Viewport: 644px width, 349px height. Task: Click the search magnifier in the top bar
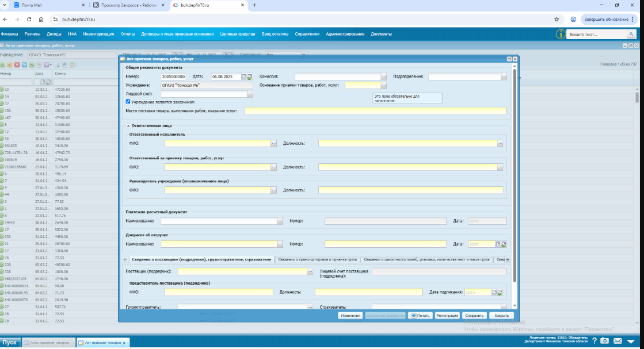click(x=631, y=34)
